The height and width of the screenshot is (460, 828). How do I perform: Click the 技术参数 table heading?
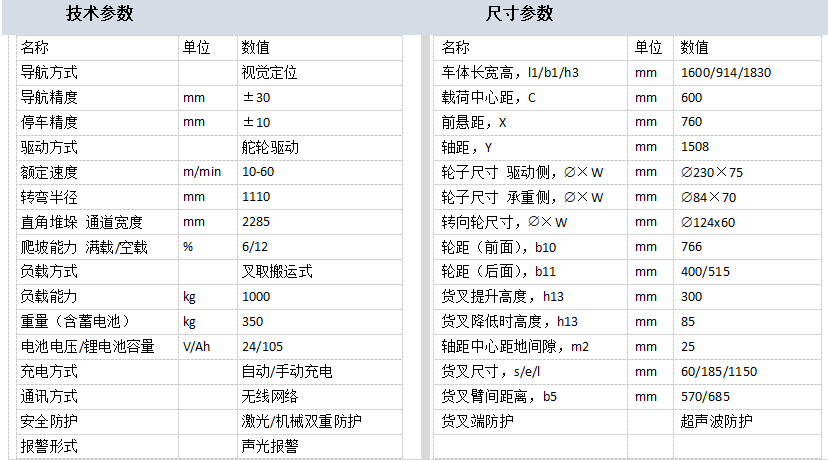(100, 14)
